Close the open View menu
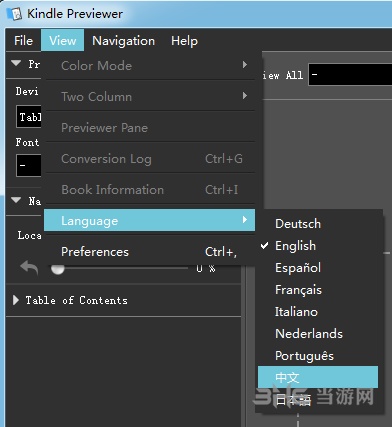Screen dimensions: 392x427 63,41
